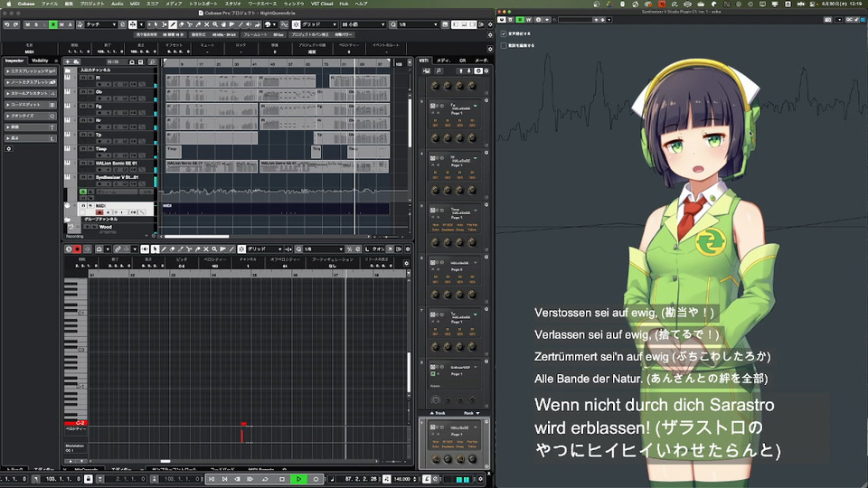Disable record enable on MIDI track
868x488 pixels.
click(x=99, y=211)
